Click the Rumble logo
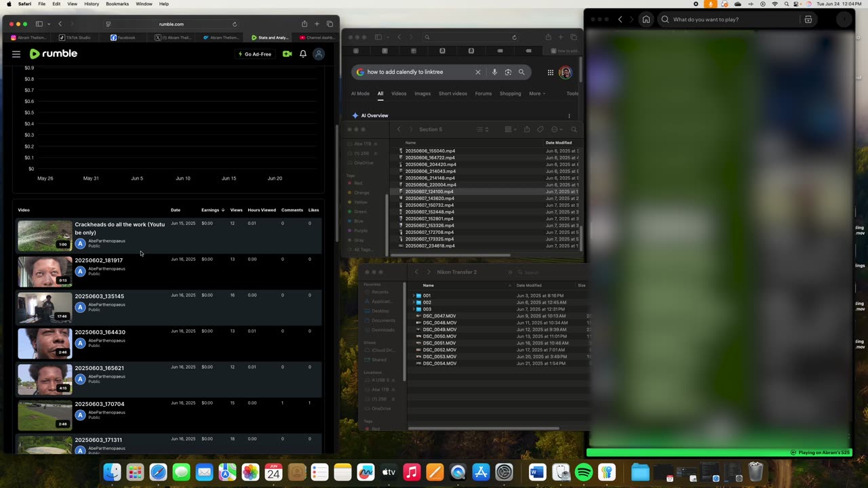 54,54
